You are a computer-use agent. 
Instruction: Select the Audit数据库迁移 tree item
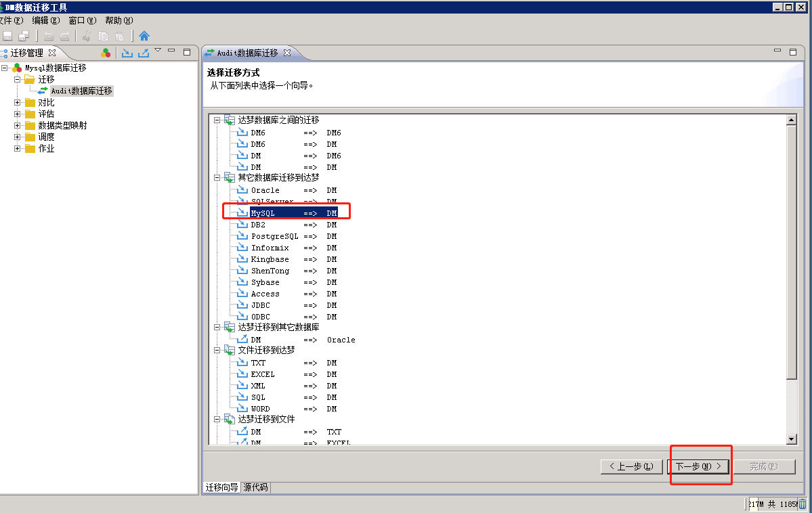click(81, 91)
